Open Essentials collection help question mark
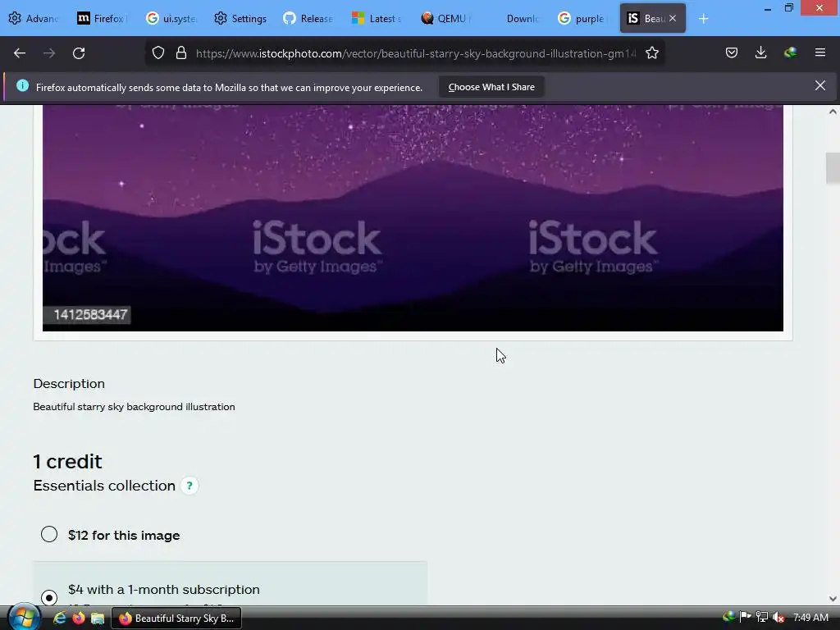Image resolution: width=840 pixels, height=630 pixels. point(189,486)
